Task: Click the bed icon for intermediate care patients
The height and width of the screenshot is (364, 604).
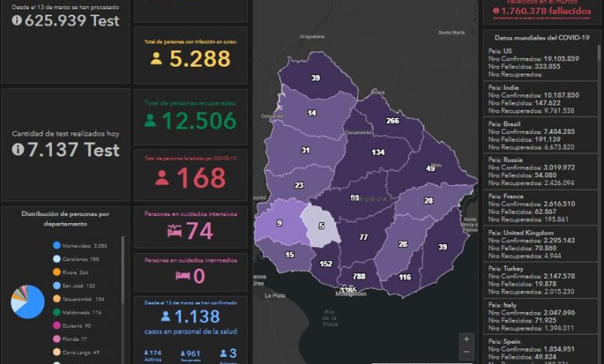Action: click(183, 276)
